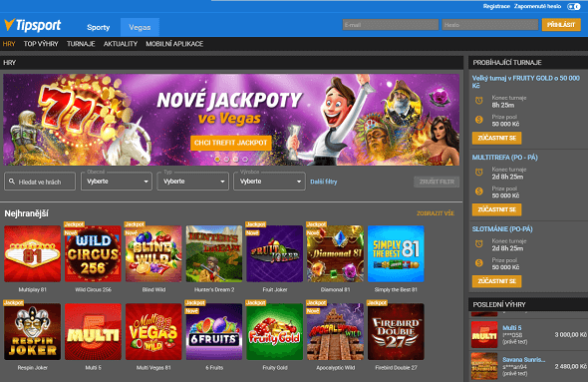
Task: Open the TOP VÝHRY menu item
Action: [x=41, y=44]
